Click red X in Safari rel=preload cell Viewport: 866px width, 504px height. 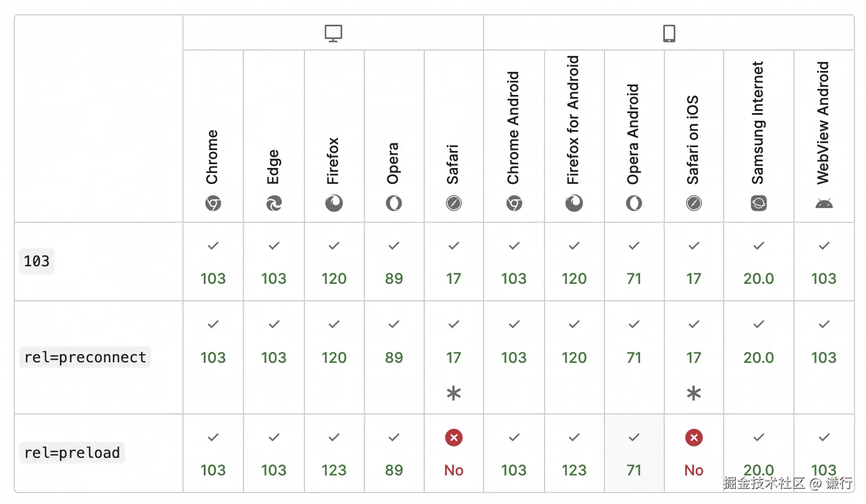(x=454, y=438)
